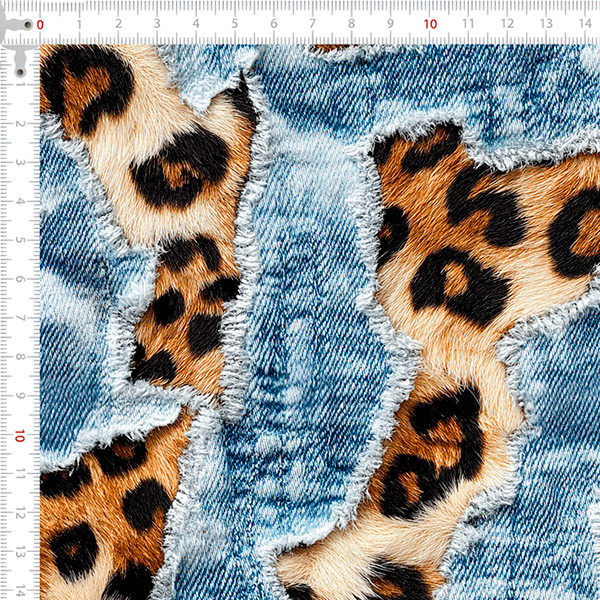Select the 7 mark on the horizontal ruler
Viewport: 600px width, 600px height.
tap(313, 24)
